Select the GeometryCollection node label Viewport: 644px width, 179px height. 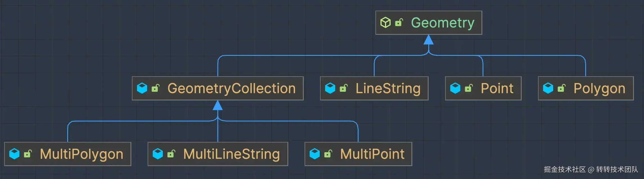pos(231,88)
